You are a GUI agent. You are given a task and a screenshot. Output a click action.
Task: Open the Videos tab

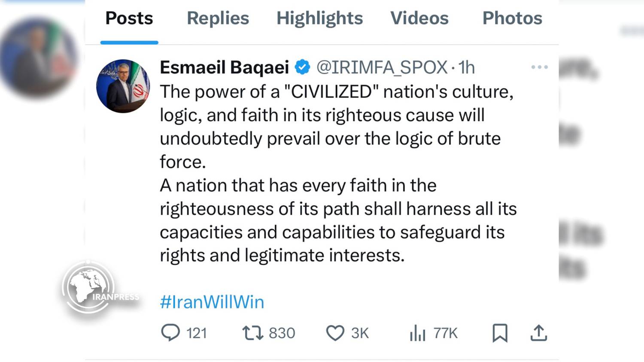419,18
